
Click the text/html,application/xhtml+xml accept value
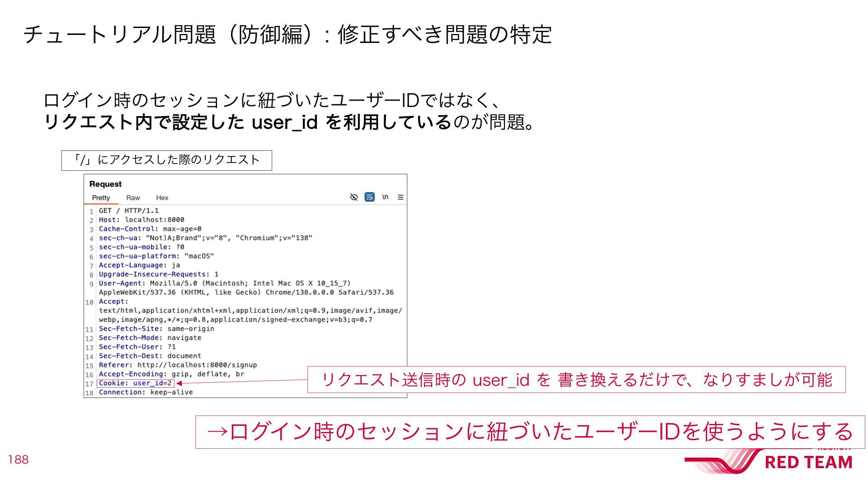(x=250, y=310)
